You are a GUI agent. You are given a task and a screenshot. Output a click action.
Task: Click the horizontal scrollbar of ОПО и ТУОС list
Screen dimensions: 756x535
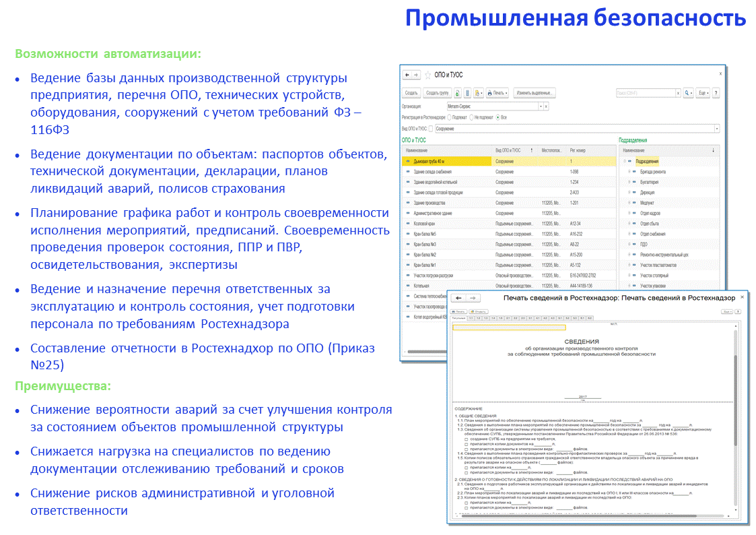tap(426, 352)
